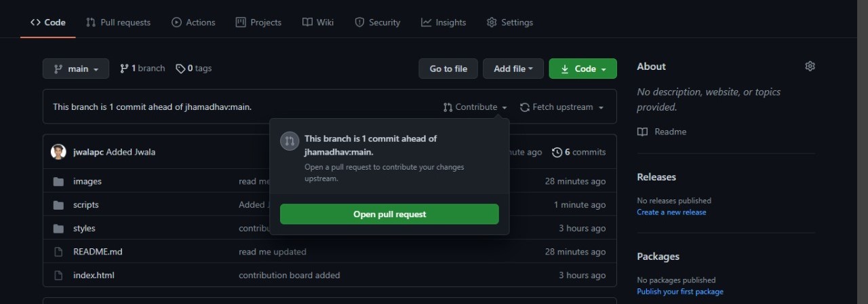
Task: Click the Open pull request button
Action: click(389, 214)
